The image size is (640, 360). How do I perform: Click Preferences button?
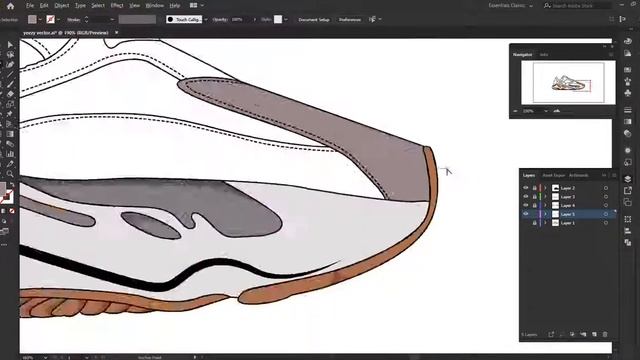tap(350, 20)
